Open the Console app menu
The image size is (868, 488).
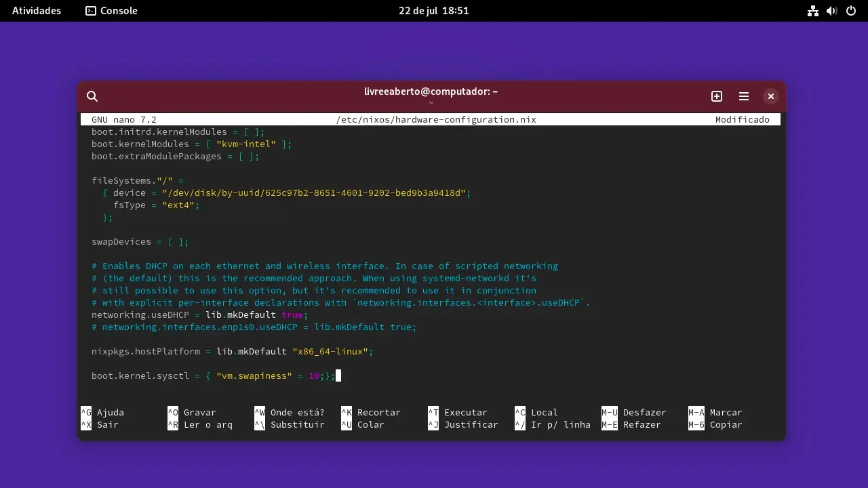click(x=111, y=11)
